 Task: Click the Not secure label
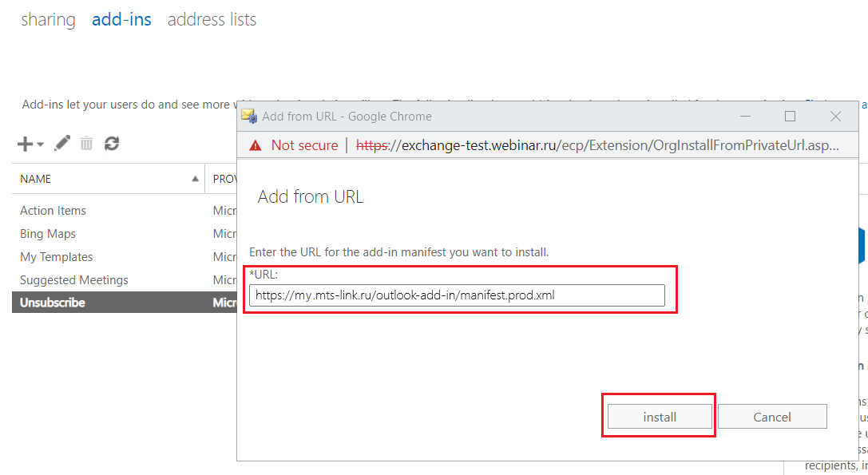304,145
